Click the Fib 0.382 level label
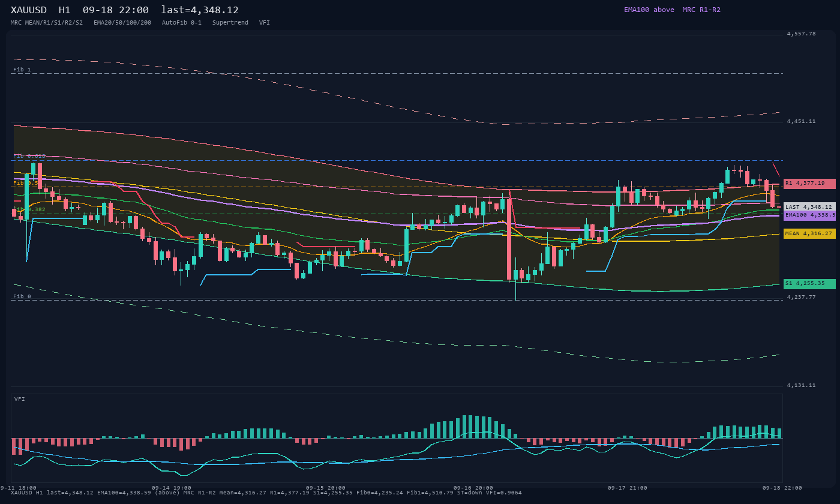The image size is (840, 504). [29, 210]
